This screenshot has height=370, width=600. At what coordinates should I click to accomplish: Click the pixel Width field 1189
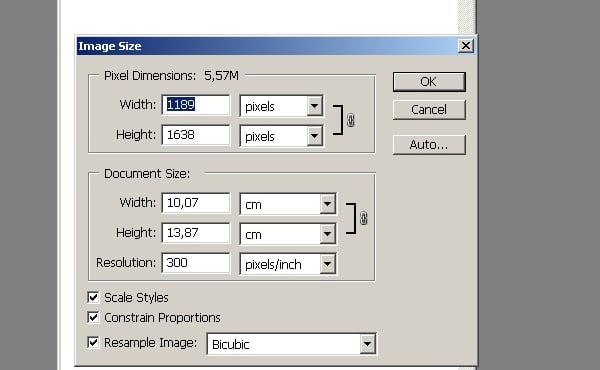pyautogui.click(x=196, y=105)
